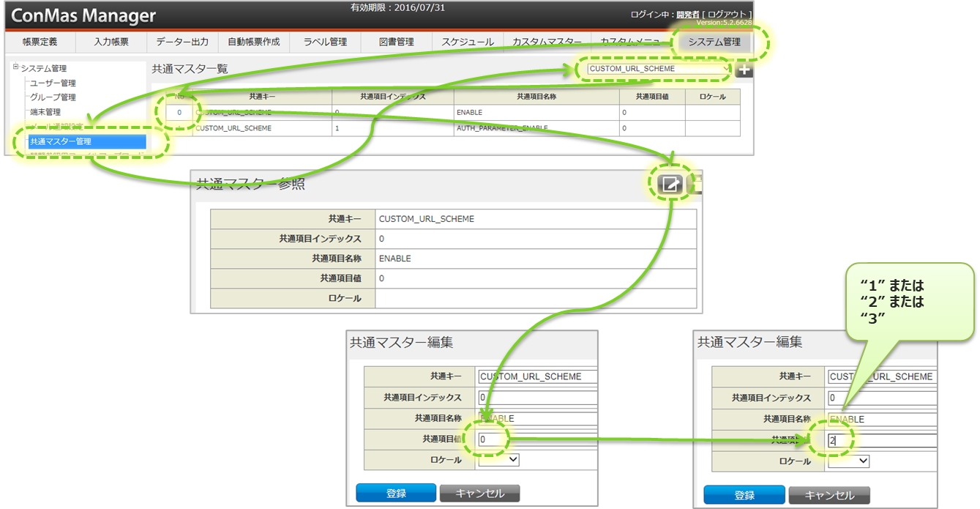Collapse the システム管理 tree node
The image size is (980, 509).
coord(15,67)
